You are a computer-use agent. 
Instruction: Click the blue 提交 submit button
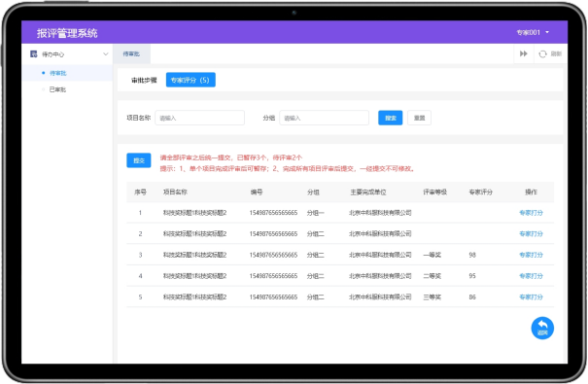point(139,160)
